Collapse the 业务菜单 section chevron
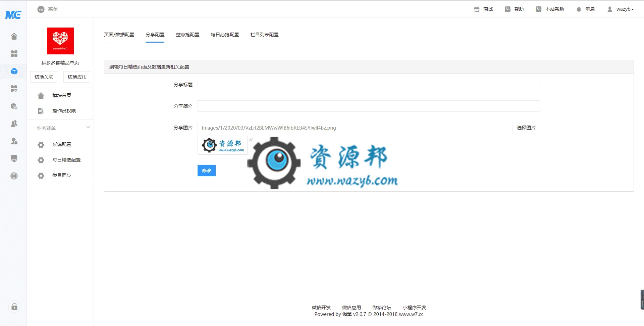Image resolution: width=644 pixels, height=326 pixels. tap(88, 127)
